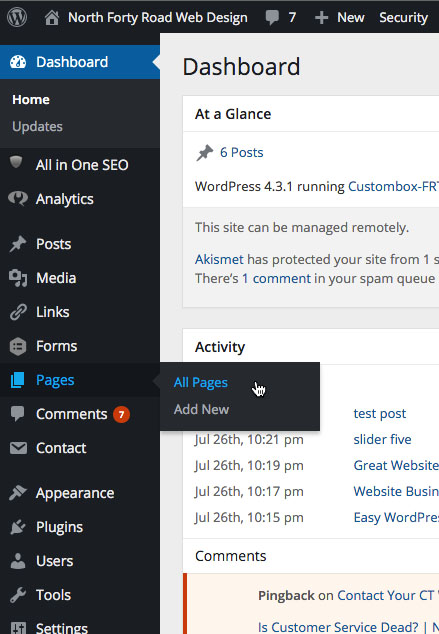The width and height of the screenshot is (439, 634).
Task: Open the Dashboard menu item
Action: coord(80,62)
